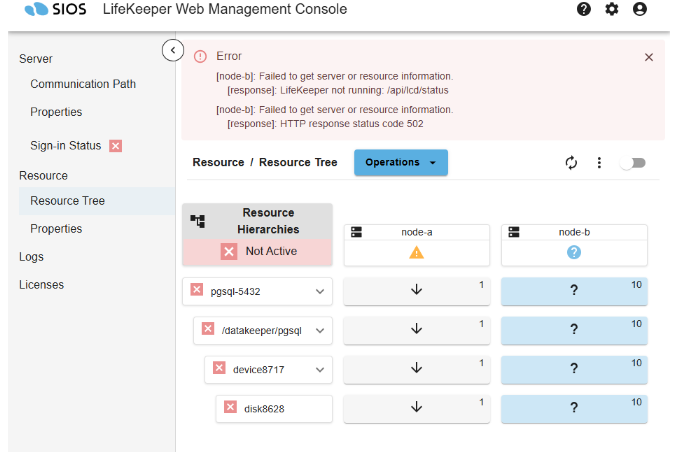Expand the pgsql-5432 resource chevron
The width and height of the screenshot is (682, 454).
[320, 292]
